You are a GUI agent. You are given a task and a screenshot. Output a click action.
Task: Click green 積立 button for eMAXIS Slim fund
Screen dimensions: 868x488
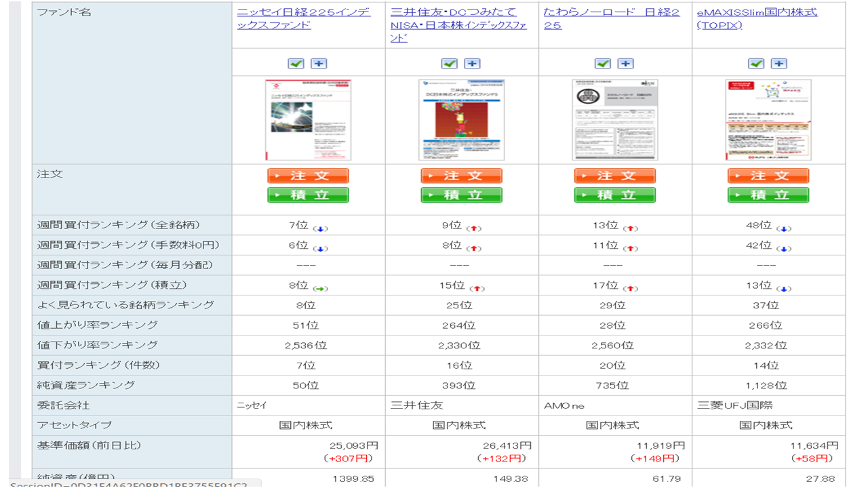click(768, 195)
